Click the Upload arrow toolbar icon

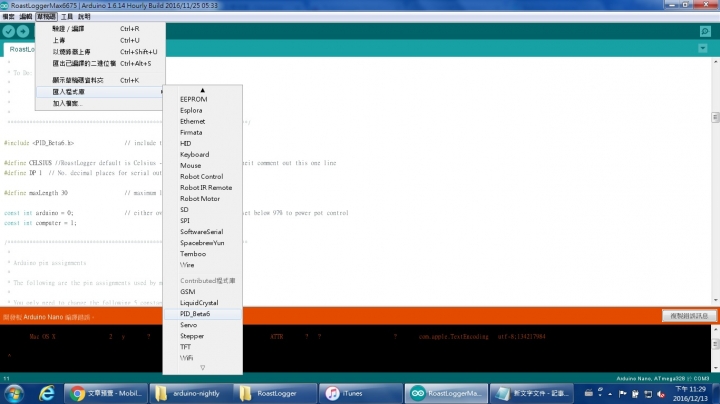[x=23, y=31]
